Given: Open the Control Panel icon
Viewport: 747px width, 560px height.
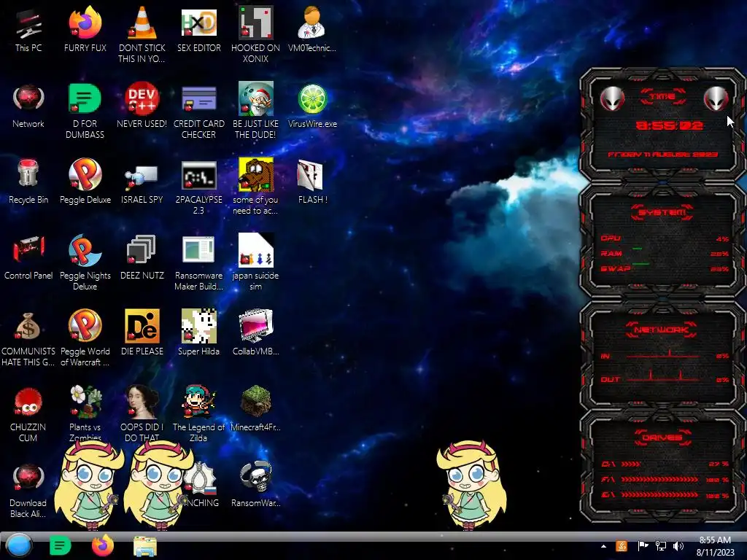Looking at the screenshot, I should pyautogui.click(x=28, y=257).
